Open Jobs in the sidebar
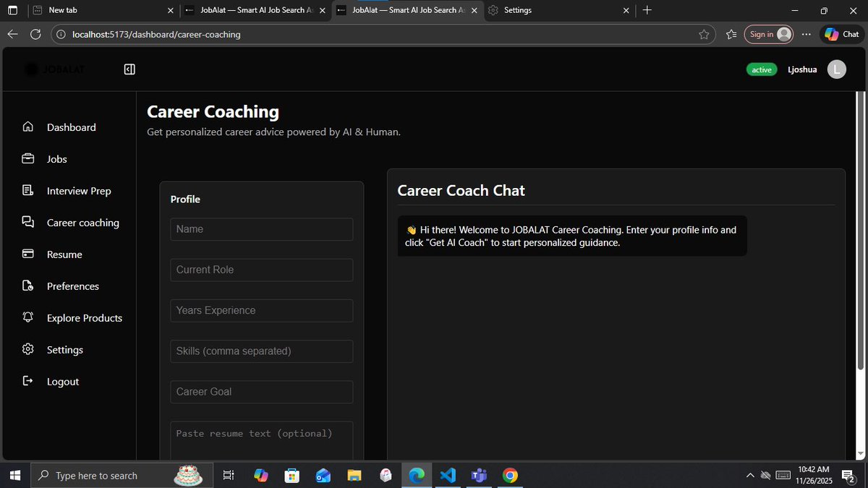Image resolution: width=868 pixels, height=488 pixels. 57,159
